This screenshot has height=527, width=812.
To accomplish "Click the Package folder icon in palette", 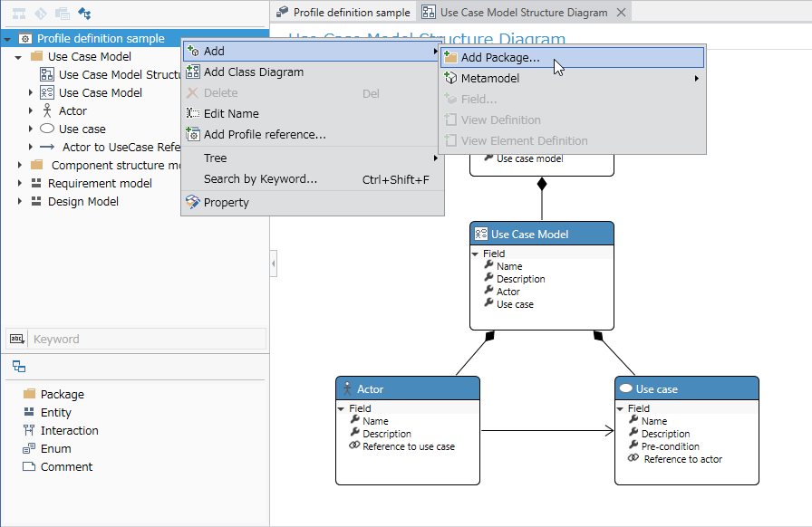I will (x=30, y=394).
